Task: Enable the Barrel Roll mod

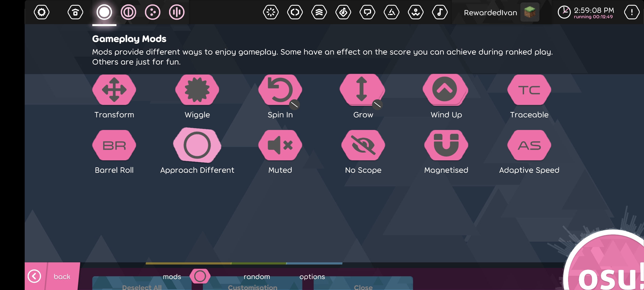Action: point(114,145)
